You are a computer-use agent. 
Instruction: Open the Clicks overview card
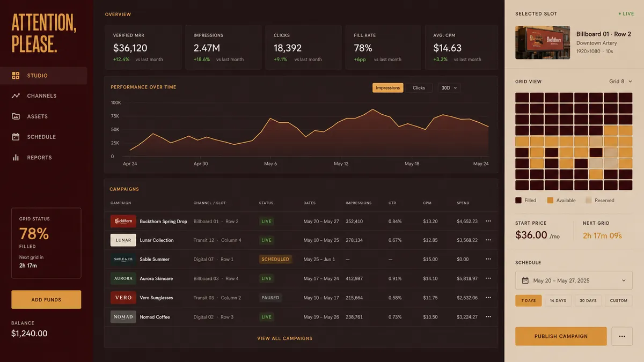[x=303, y=47]
